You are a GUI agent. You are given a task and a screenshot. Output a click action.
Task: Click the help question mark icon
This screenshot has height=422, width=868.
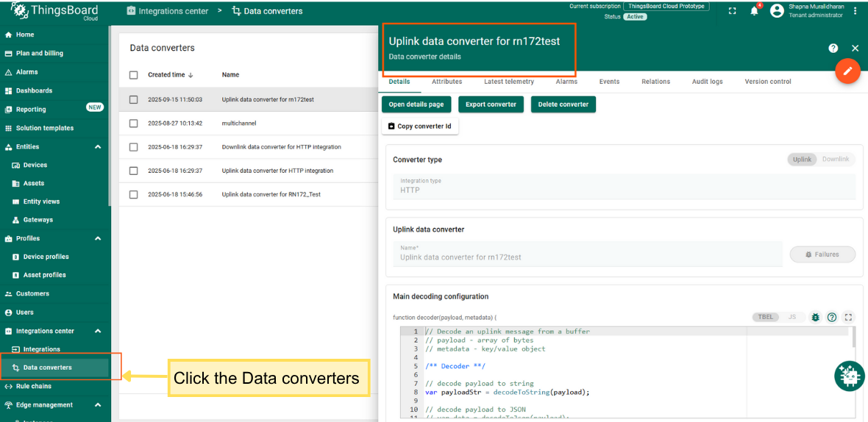click(833, 48)
